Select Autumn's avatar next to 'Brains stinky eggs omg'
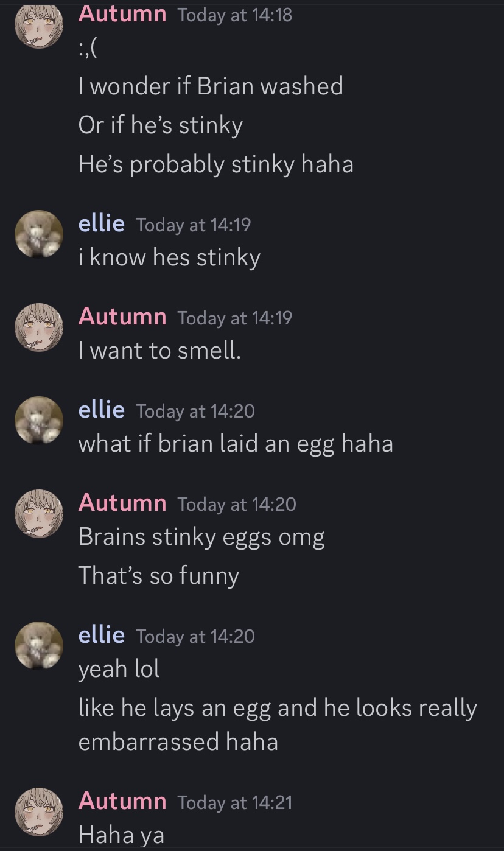The width and height of the screenshot is (504, 851). (39, 514)
